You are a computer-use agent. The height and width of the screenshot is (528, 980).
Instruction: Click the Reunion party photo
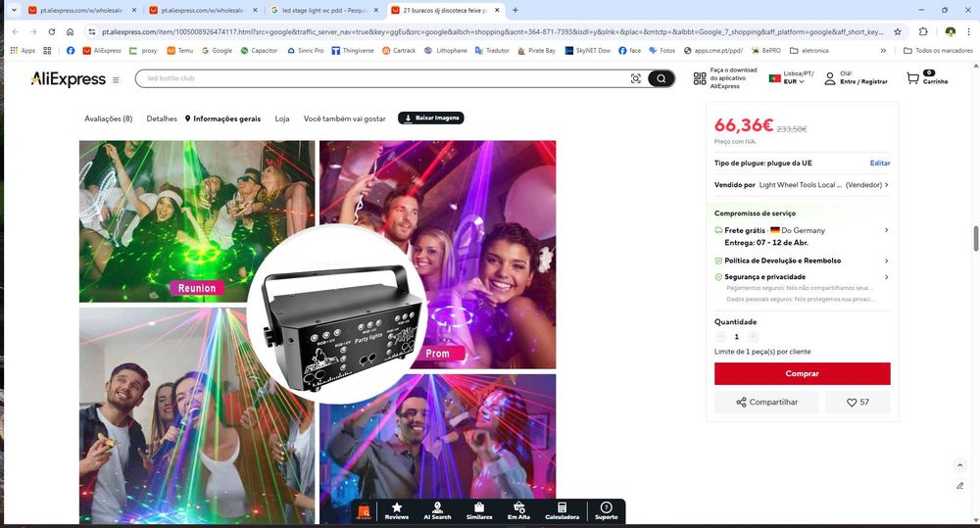[197, 221]
